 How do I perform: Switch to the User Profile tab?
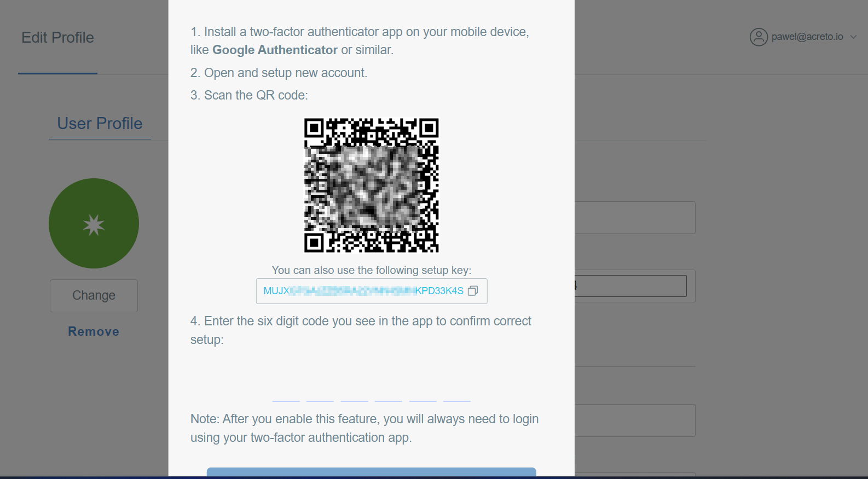pos(100,124)
